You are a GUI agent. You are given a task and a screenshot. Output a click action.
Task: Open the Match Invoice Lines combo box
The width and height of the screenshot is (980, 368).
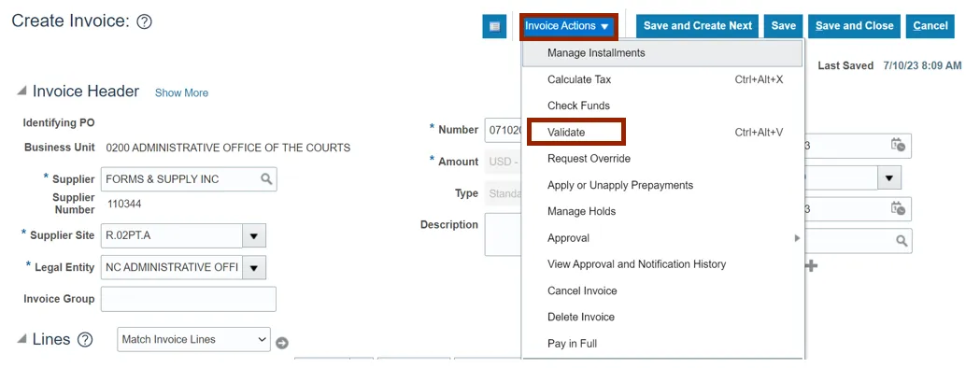point(193,339)
